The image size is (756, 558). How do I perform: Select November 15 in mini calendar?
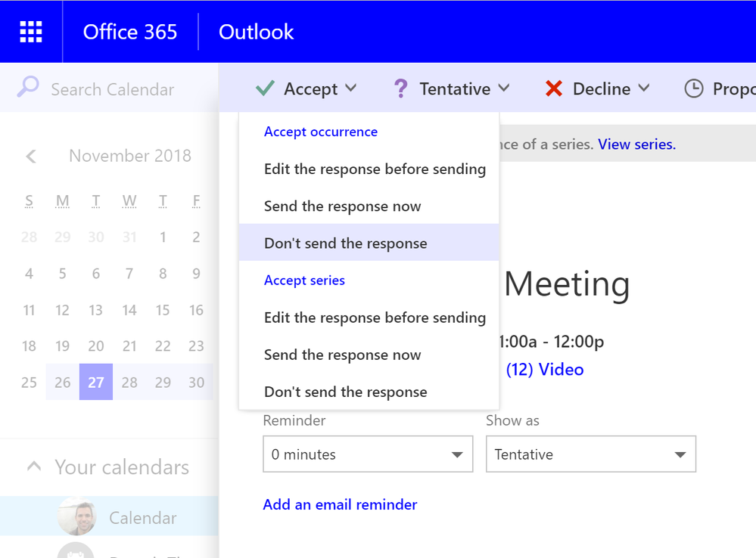[x=163, y=310]
